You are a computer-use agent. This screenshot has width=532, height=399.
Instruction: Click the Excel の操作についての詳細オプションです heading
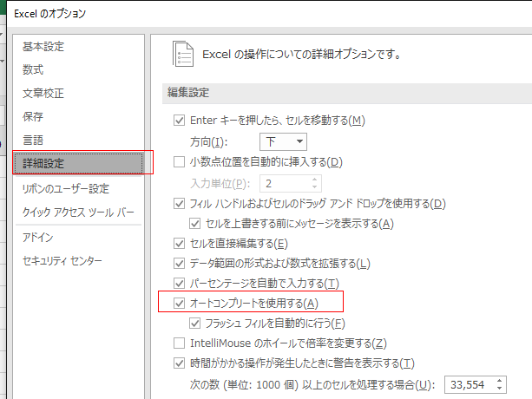click(x=302, y=55)
